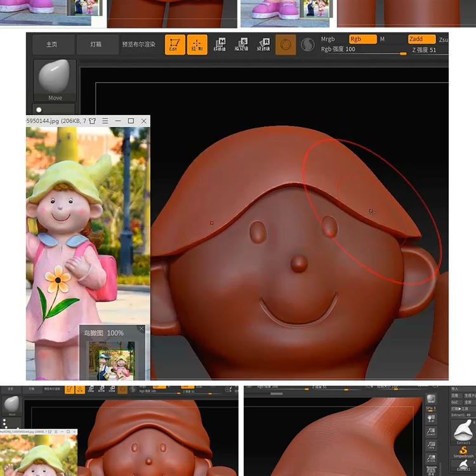
Task: Click orange Gizmo icon in bottom-left window
Action: [122, 390]
